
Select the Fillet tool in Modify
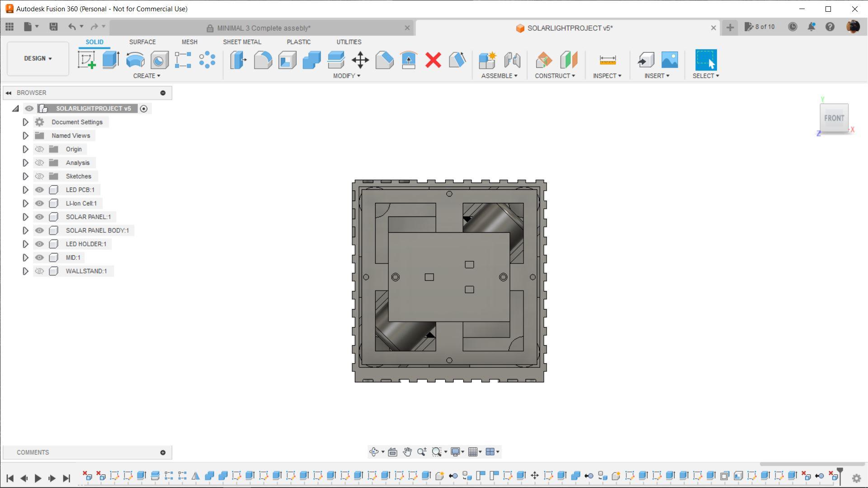tap(263, 60)
